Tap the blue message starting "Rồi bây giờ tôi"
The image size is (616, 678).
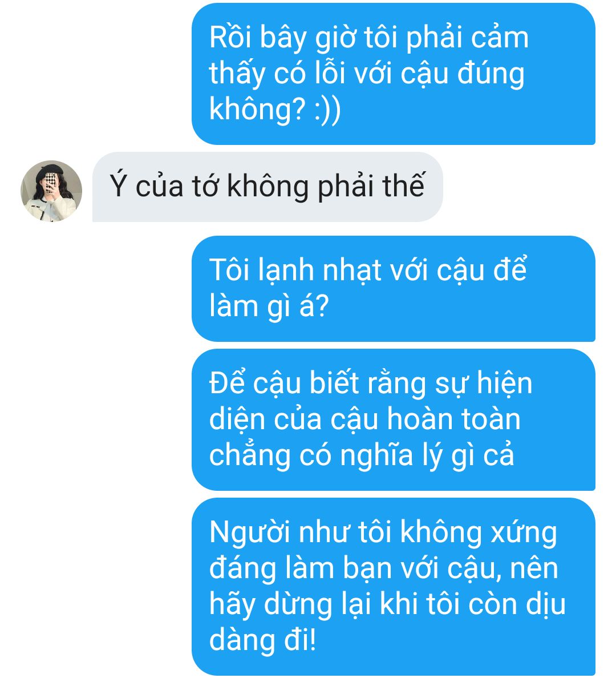394,74
